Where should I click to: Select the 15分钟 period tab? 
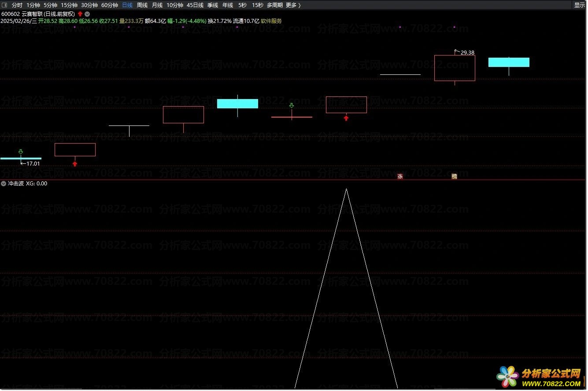[69, 5]
